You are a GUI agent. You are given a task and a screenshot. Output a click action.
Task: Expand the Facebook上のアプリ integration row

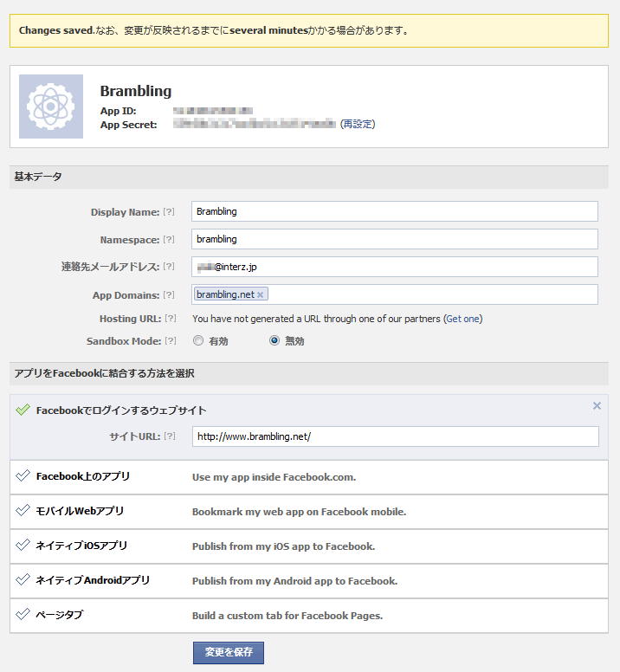pos(309,477)
